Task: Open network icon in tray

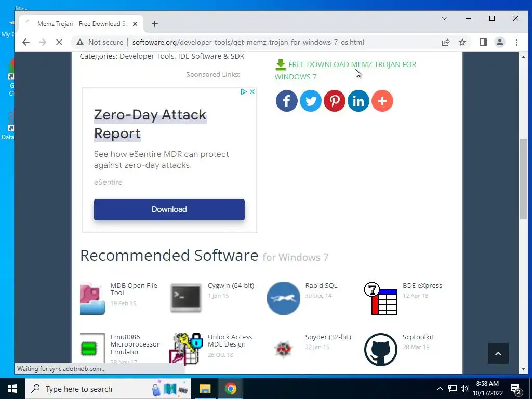Action: [x=452, y=389]
